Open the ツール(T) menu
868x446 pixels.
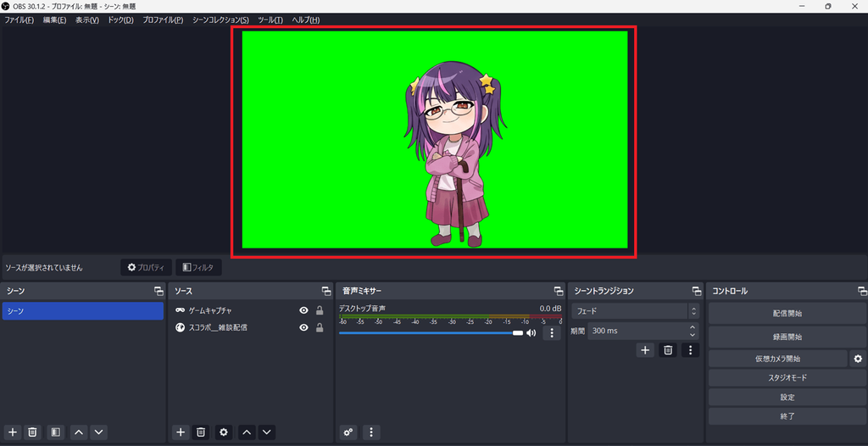[270, 20]
